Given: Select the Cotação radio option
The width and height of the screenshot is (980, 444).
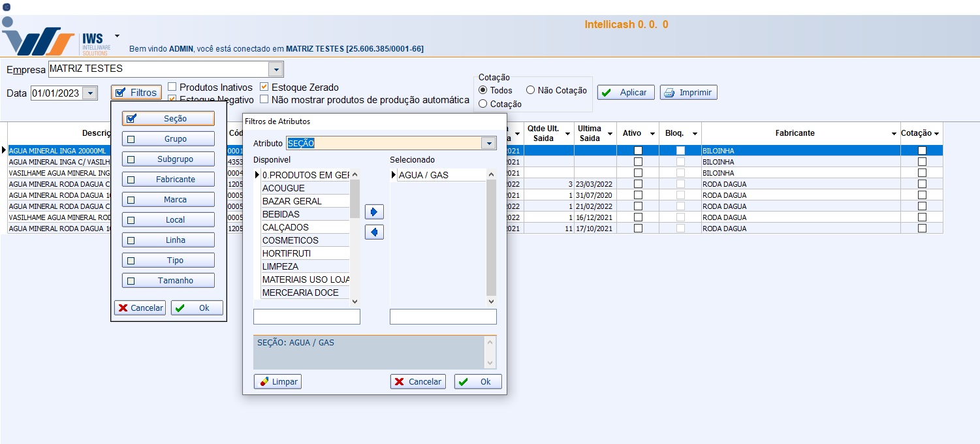Looking at the screenshot, I should pos(483,104).
